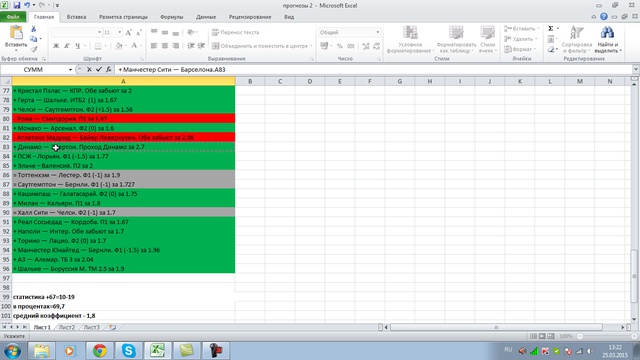The height and width of the screenshot is (360, 640).
Task: Open Format as Table (Форматировать как таблицу)
Action: [x=456, y=39]
